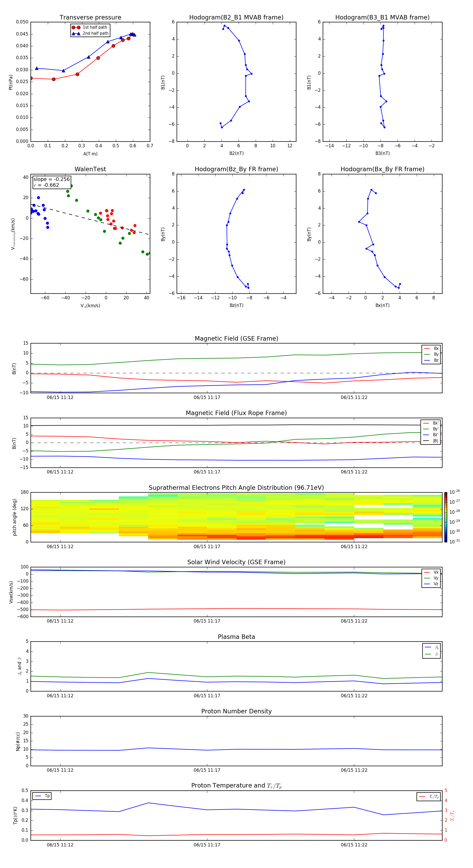This screenshot has height=868, width=473.
Task: Click the 'Transverse pressure' plot title
Action: point(90,17)
